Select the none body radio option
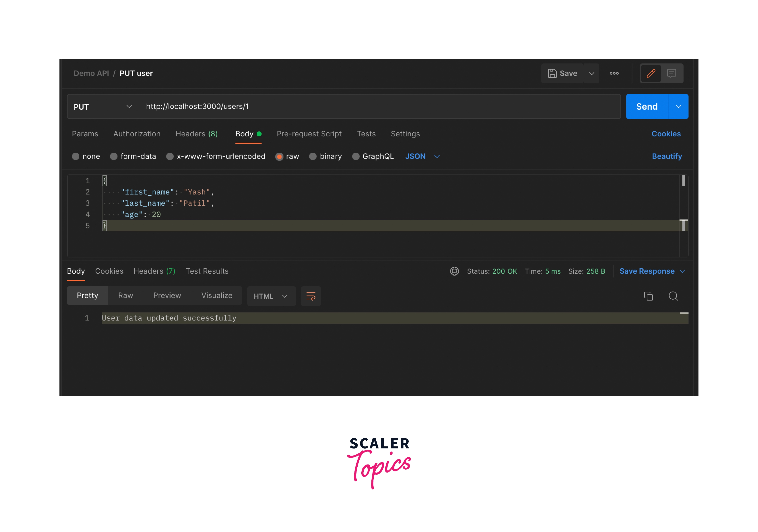758x532 pixels. (76, 156)
